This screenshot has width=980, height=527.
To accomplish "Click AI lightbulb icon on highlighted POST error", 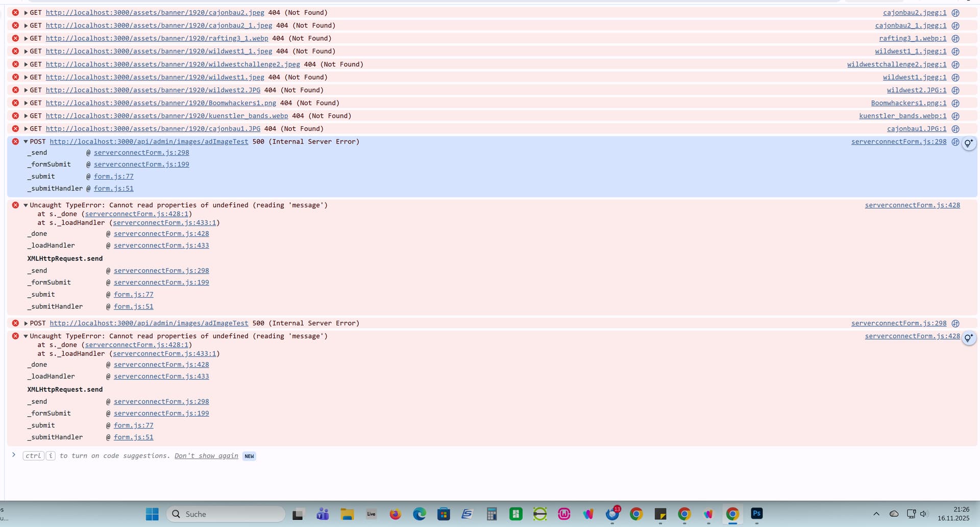I will [x=968, y=143].
